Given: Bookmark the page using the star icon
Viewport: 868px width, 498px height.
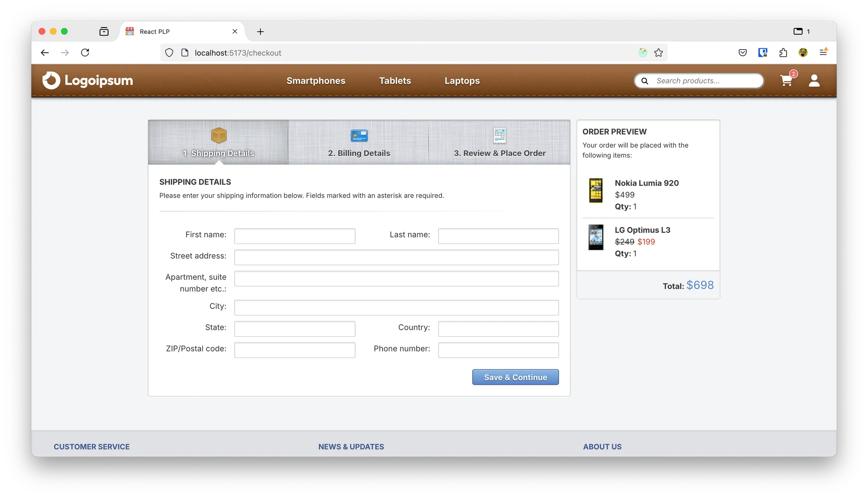Looking at the screenshot, I should click(x=658, y=53).
